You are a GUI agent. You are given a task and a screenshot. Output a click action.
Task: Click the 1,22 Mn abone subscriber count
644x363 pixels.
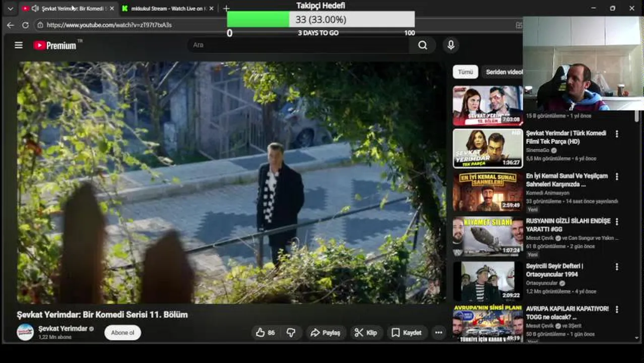(55, 337)
